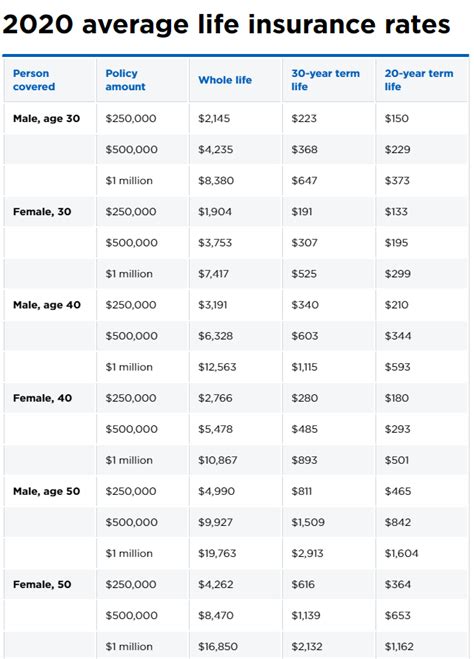Click the $2,145 whole life rate cell
This screenshot has height=659, width=474.
pyautogui.click(x=214, y=119)
